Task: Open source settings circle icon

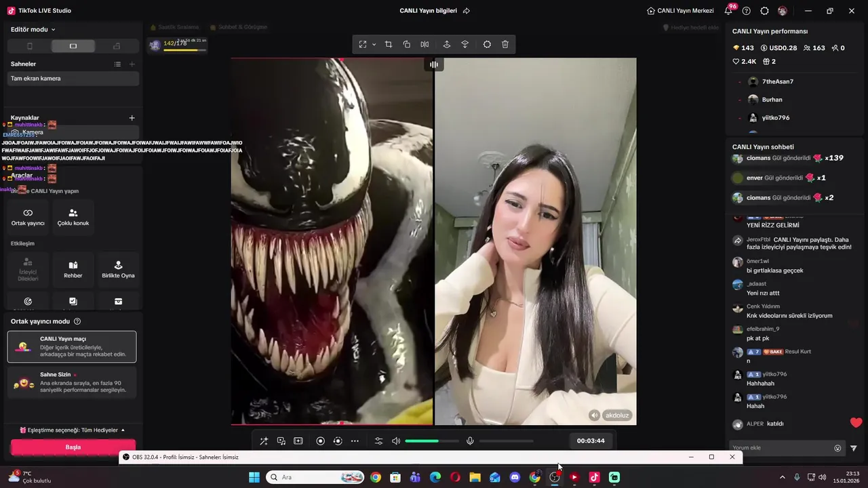Action: (487, 44)
